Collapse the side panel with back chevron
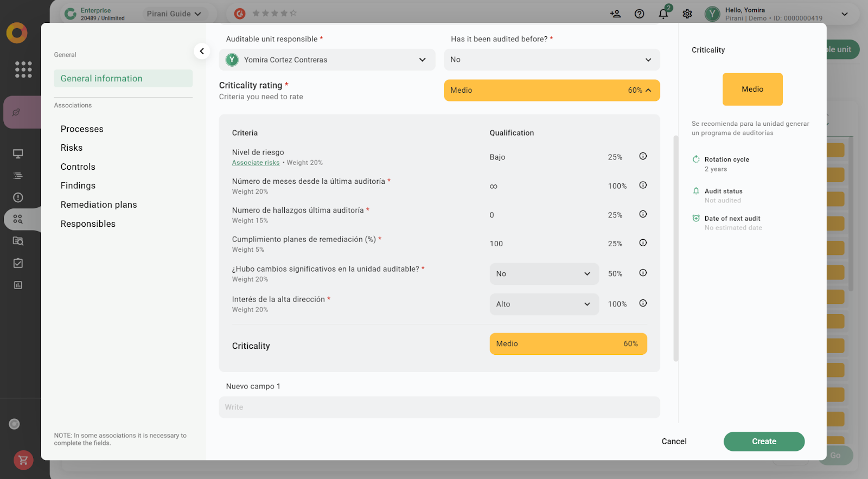 click(x=202, y=51)
